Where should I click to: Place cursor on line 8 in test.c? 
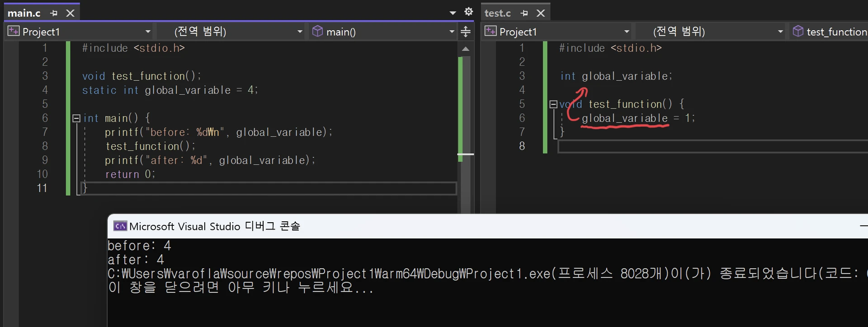coord(678,146)
